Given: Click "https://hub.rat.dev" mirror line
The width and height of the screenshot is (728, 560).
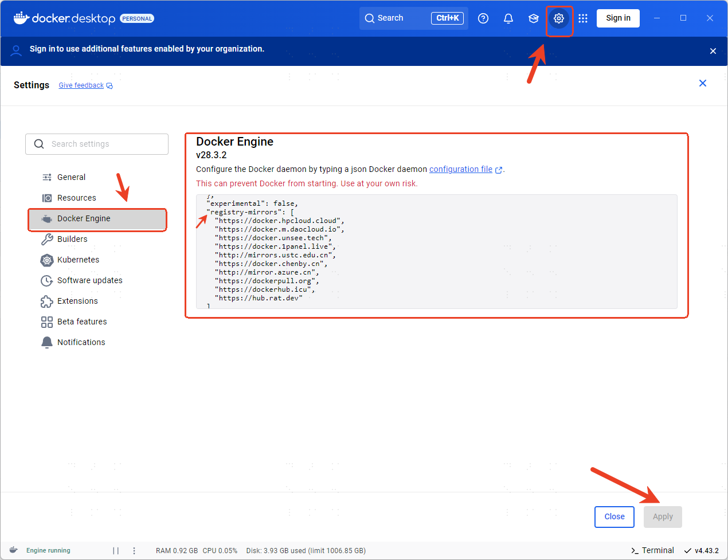Looking at the screenshot, I should [x=259, y=298].
